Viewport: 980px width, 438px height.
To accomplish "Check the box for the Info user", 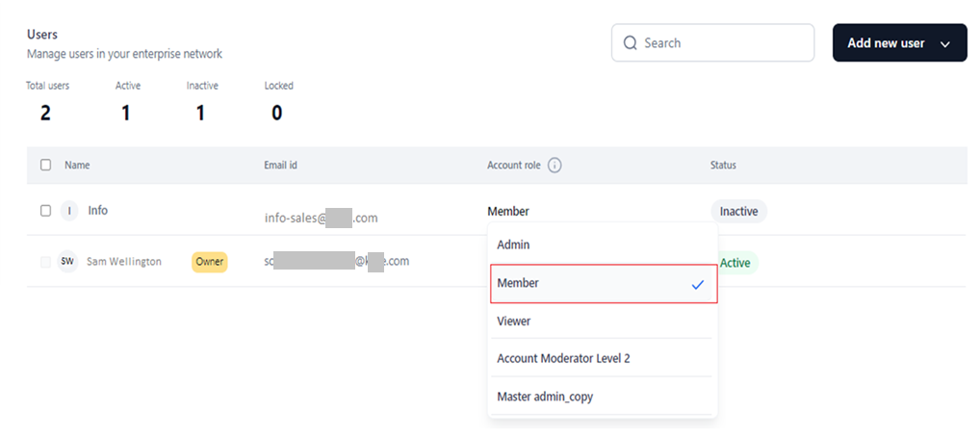I will coord(45,211).
